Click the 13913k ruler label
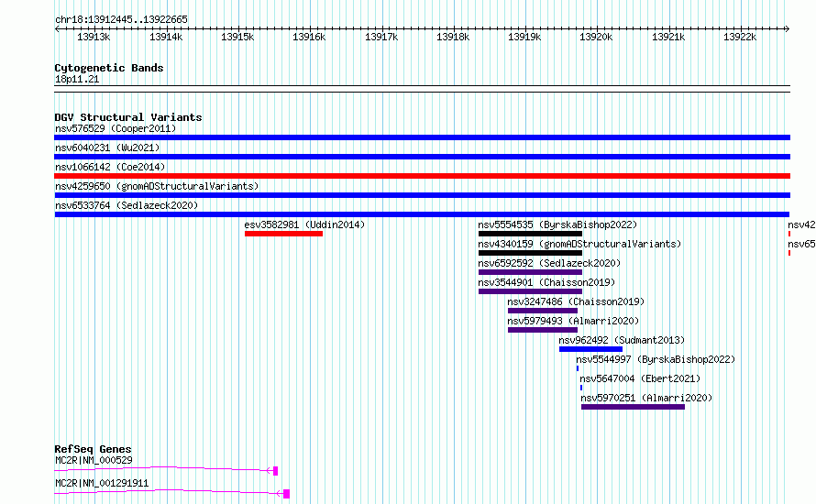The width and height of the screenshot is (816, 504). pyautogui.click(x=94, y=38)
